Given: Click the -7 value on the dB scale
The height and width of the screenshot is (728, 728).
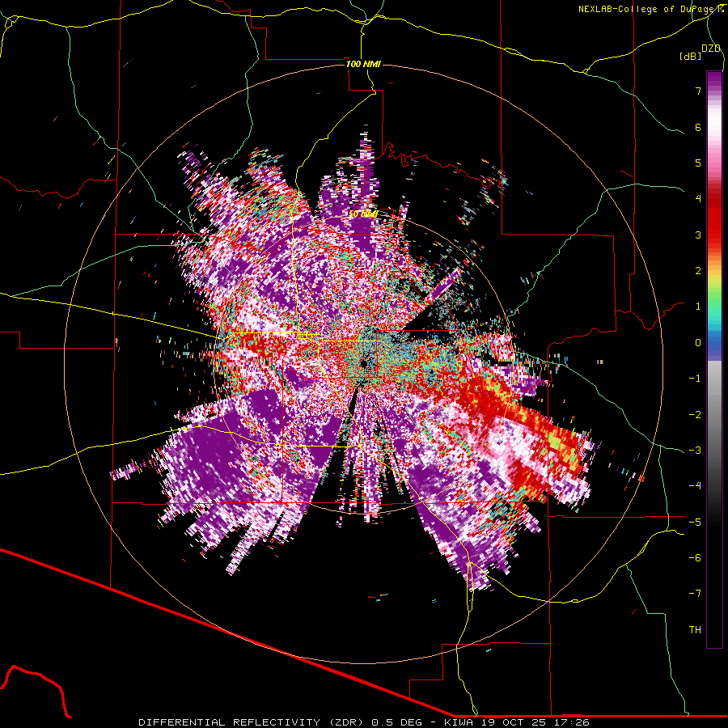Looking at the screenshot, I should click(x=695, y=594).
